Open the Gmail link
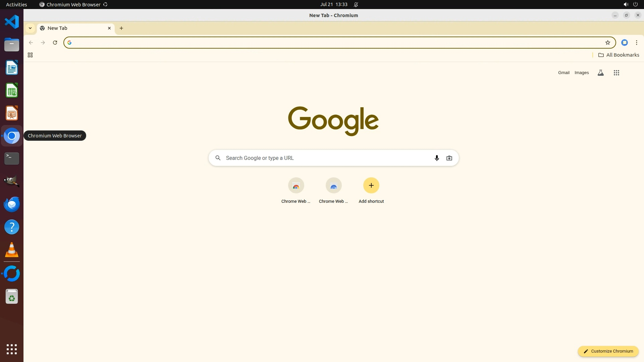The height and width of the screenshot is (362, 644). point(563,73)
